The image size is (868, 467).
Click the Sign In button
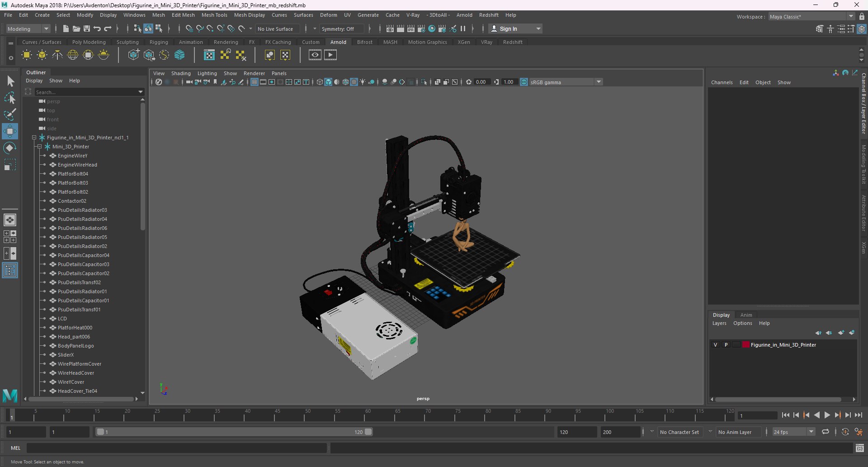[x=515, y=29]
